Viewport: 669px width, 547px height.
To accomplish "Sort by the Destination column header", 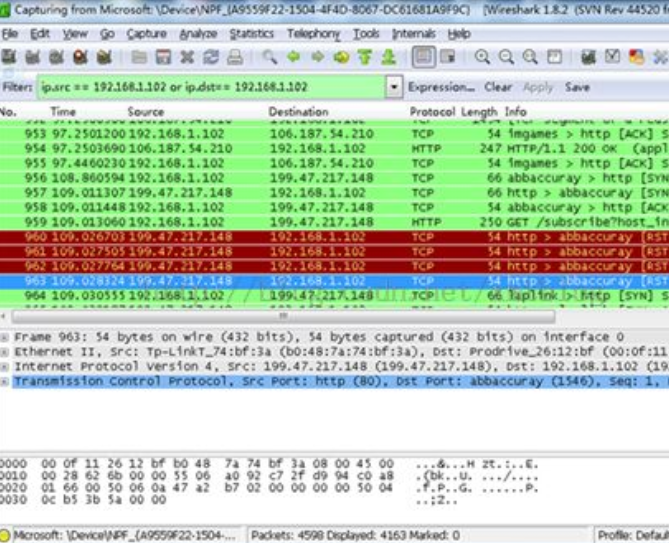I will click(298, 112).
